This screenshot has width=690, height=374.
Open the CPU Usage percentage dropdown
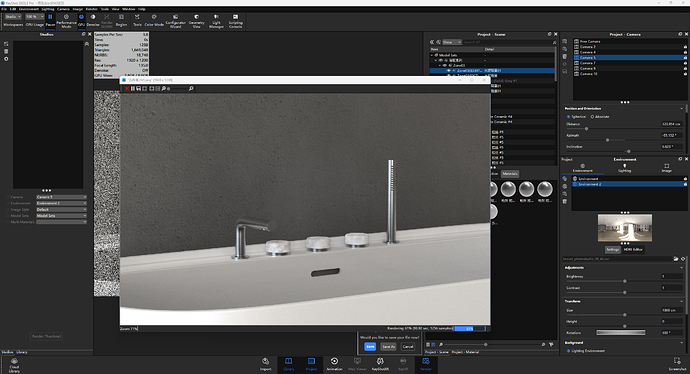[35, 17]
